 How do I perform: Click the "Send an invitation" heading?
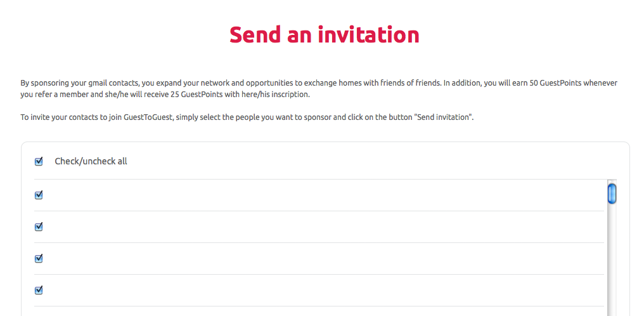[324, 34]
